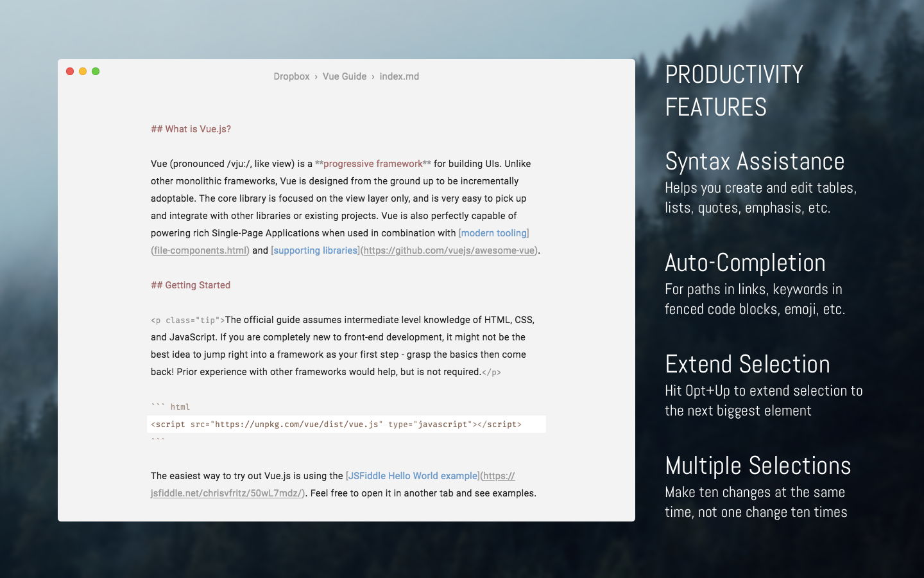Click the green fullscreen window button

96,71
